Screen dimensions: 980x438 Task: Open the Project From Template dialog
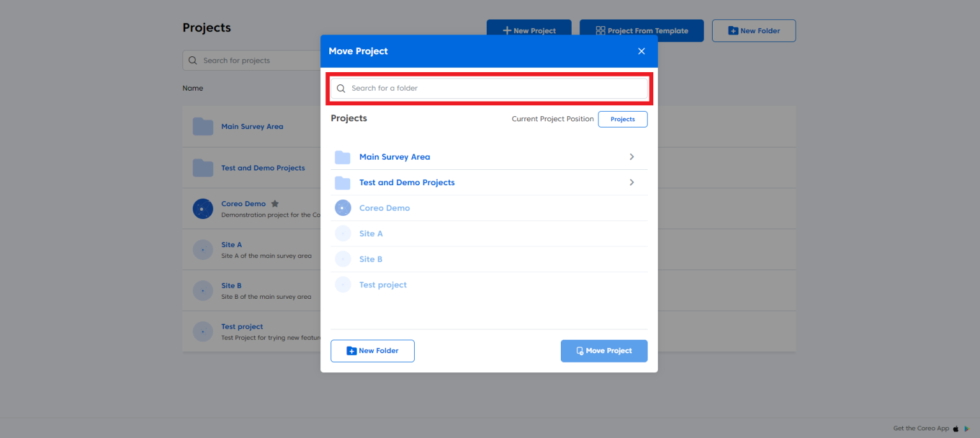click(x=641, y=30)
